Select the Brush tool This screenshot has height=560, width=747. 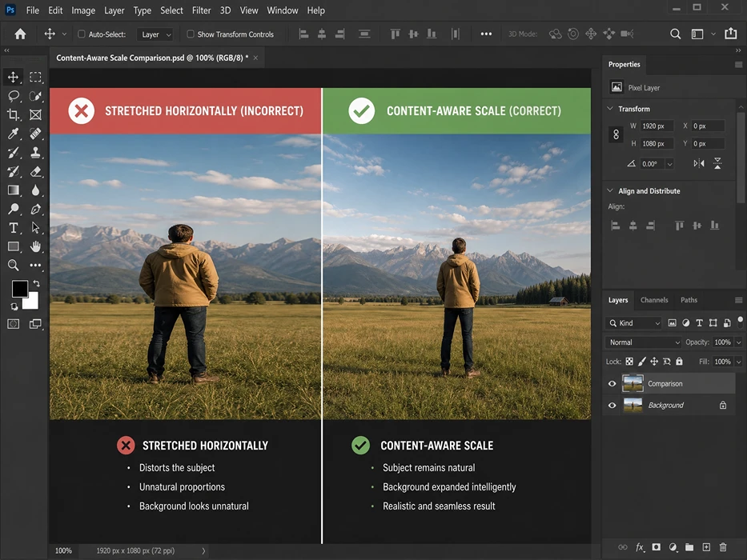[x=14, y=153]
